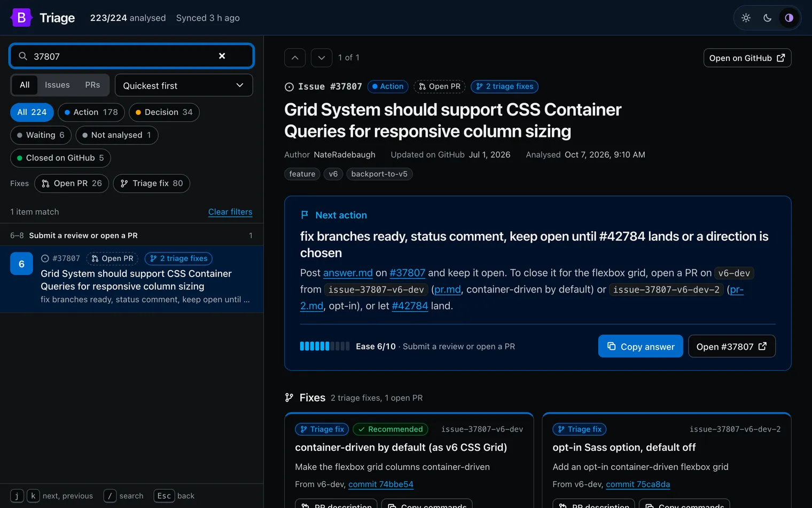Screen dimensions: 812x508
Task: Click the Ease 6/10 meter bars
Action: click(x=325, y=347)
